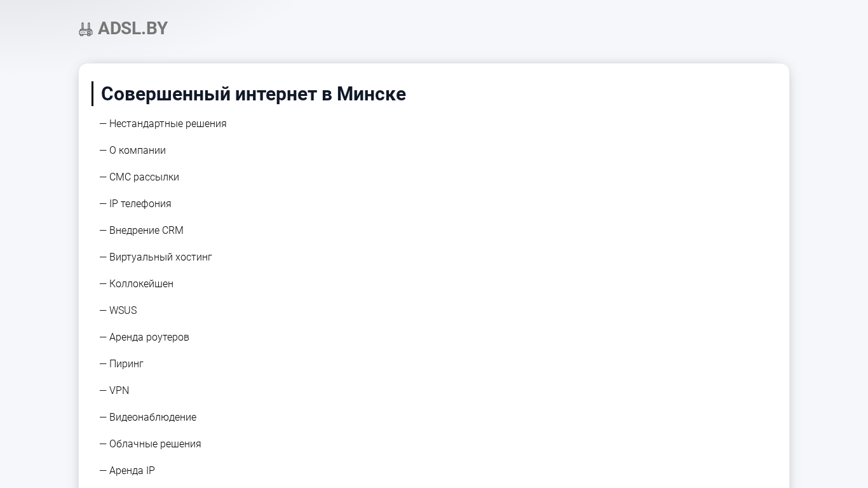Click the dash before 'WSUS'

point(103,311)
